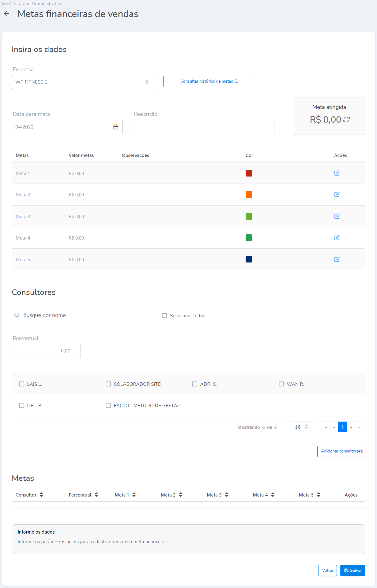This screenshot has width=377, height=588.
Task: Click the back arrow beside page title
Action: click(x=6, y=14)
